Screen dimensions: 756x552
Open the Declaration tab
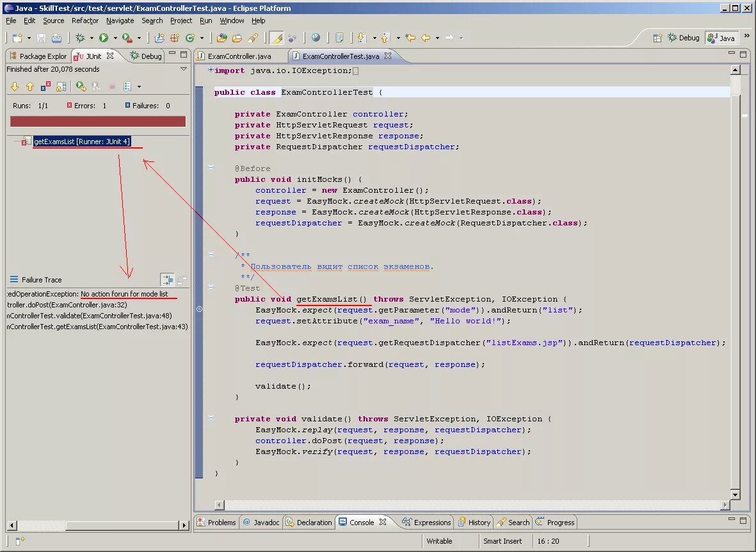tap(309, 523)
